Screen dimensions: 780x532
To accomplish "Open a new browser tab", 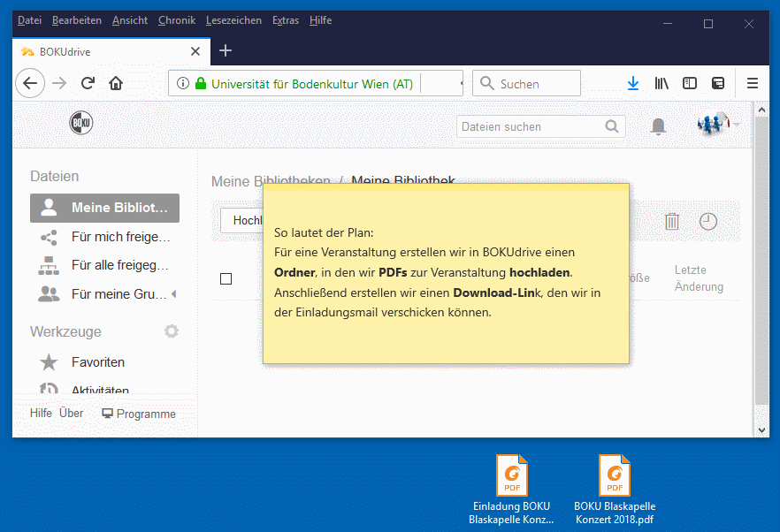I will 226,50.
